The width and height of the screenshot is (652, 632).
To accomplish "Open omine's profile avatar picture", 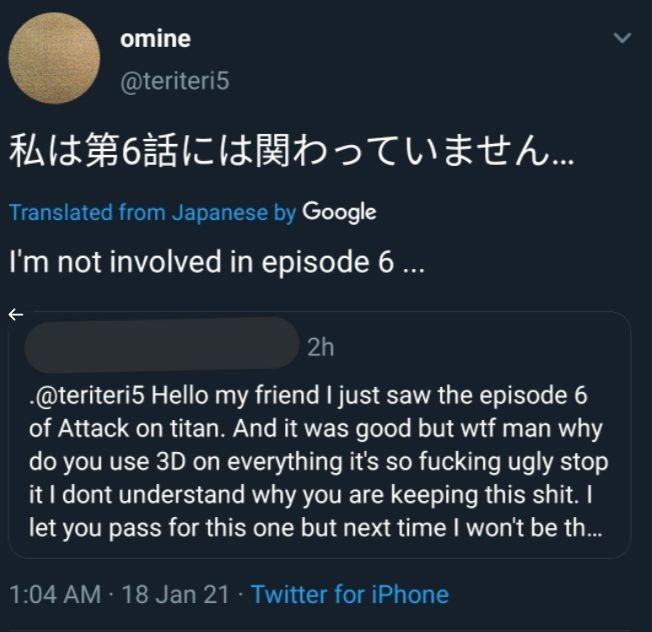I will tap(54, 58).
